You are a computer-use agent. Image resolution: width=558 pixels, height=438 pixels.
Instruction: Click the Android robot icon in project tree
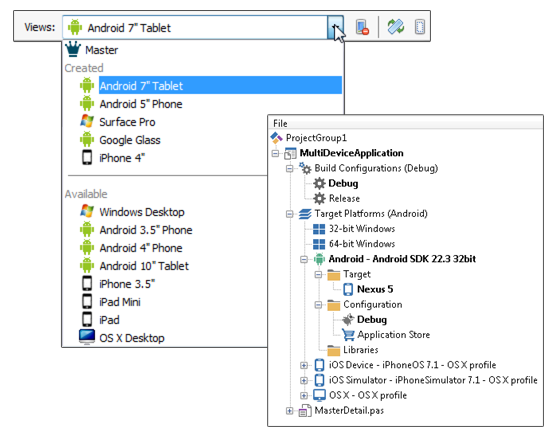(x=319, y=259)
